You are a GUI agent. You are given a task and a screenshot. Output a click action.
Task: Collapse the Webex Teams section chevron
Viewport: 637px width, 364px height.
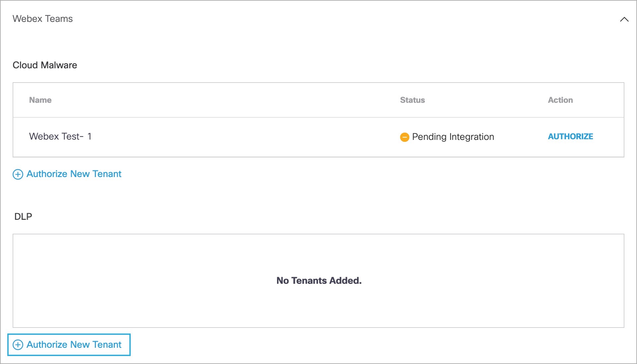624,20
